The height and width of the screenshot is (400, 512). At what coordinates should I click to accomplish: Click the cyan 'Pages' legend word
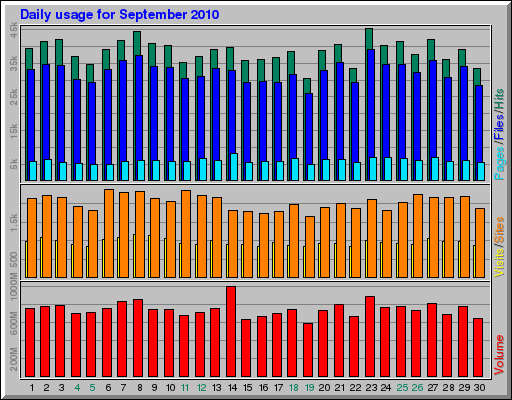[499, 164]
